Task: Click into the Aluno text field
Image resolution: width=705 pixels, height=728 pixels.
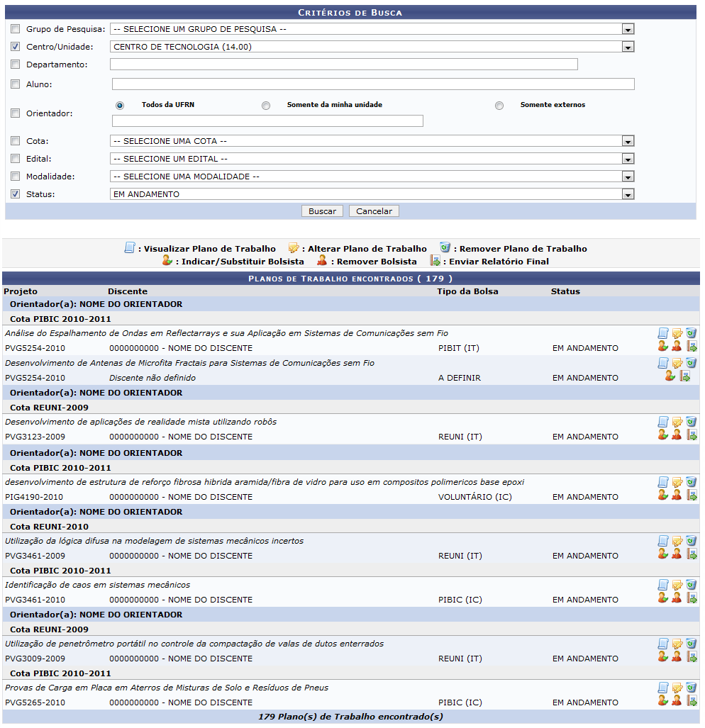Action: click(372, 84)
